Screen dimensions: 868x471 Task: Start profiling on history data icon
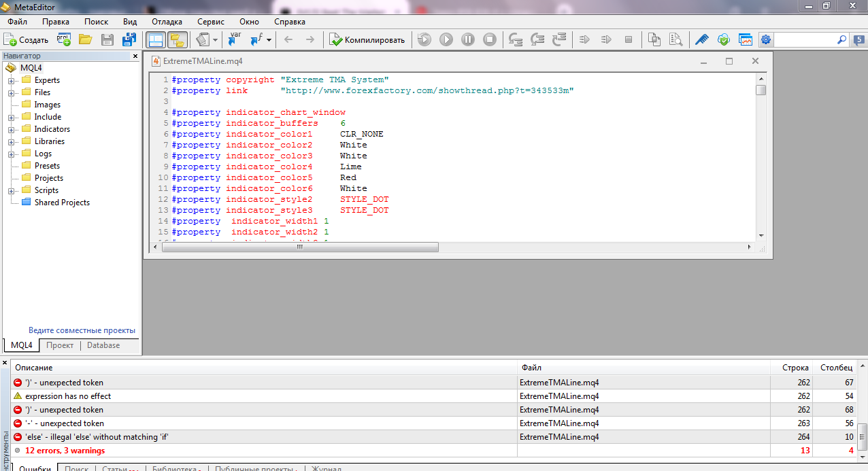(606, 39)
